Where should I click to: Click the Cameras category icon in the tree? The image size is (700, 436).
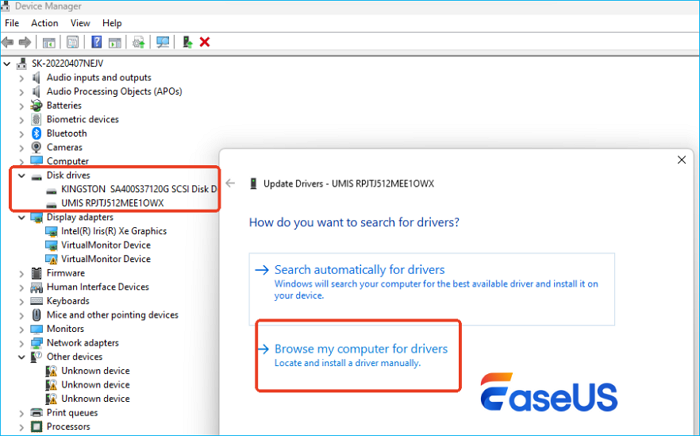click(x=37, y=147)
